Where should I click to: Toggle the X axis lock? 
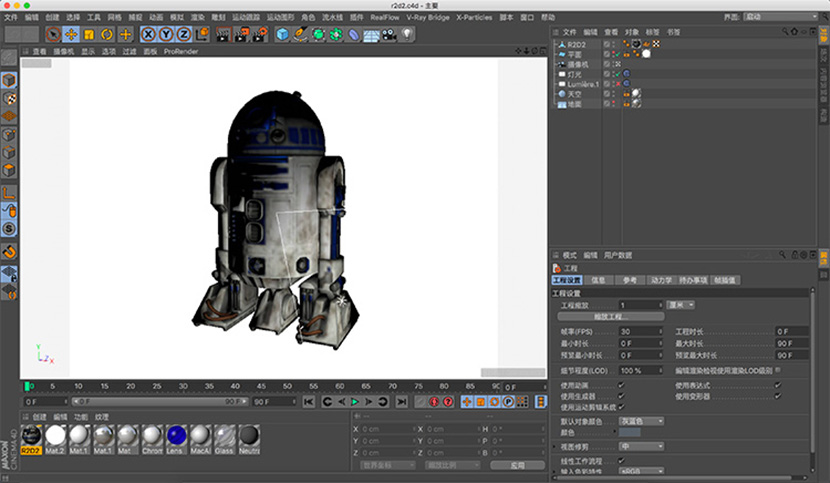click(148, 34)
